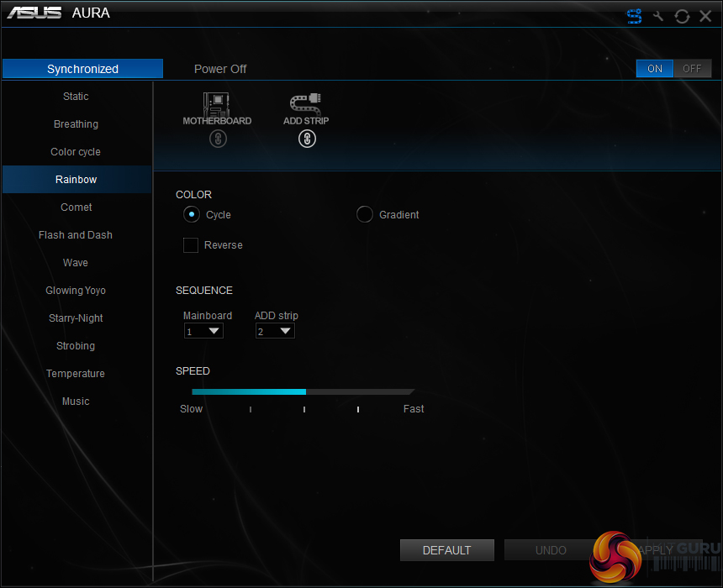Choose the Strobing effect
Viewport: 723px width, 588px height.
(x=76, y=345)
